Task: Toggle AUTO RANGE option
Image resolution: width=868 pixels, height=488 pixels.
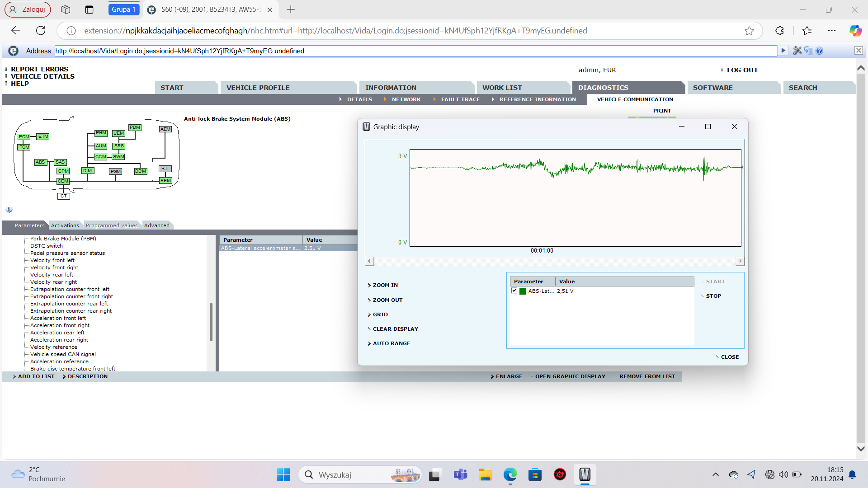Action: pyautogui.click(x=391, y=343)
